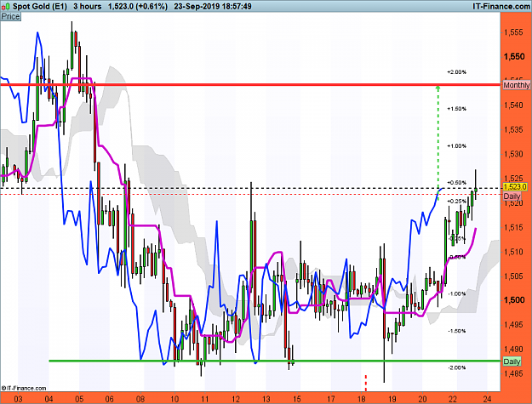Click date 10 on the time axis
This screenshot has height=404, width=532.
click(x=174, y=399)
